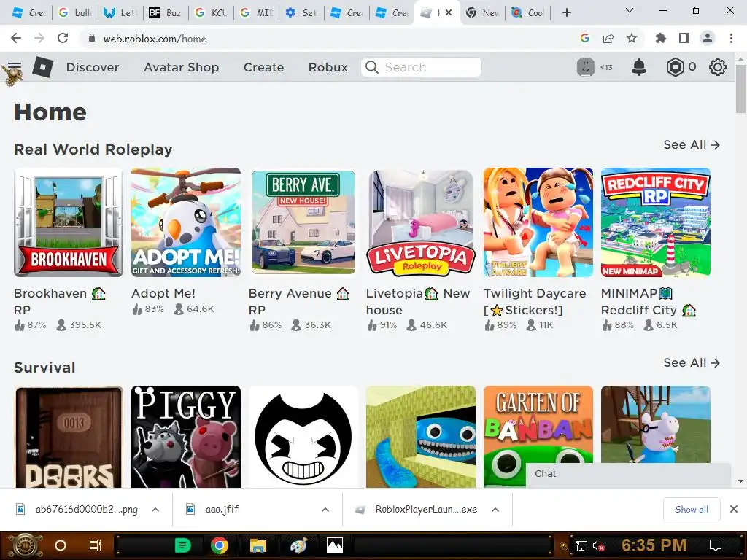This screenshot has width=747, height=560.
Task: Open Chrome from the taskbar
Action: point(219,545)
